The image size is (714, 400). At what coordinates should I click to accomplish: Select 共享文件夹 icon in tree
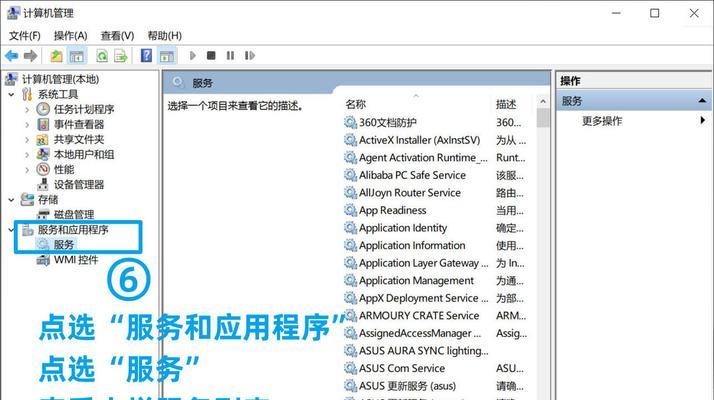click(x=43, y=139)
